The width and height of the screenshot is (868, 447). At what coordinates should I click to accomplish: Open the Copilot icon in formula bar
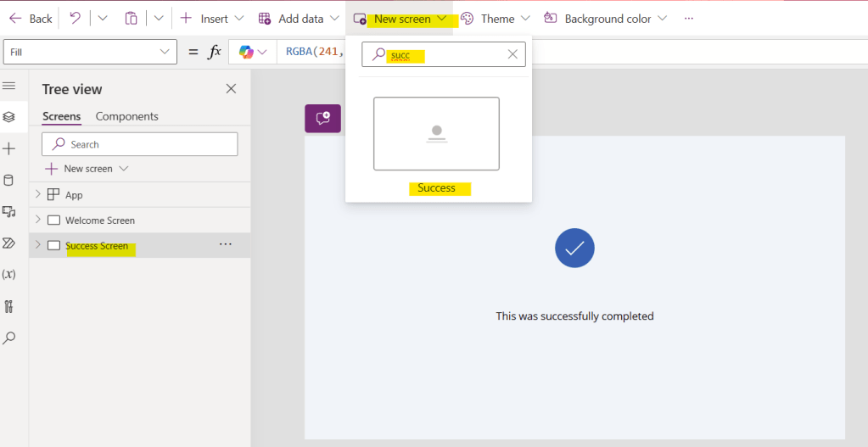pos(246,52)
